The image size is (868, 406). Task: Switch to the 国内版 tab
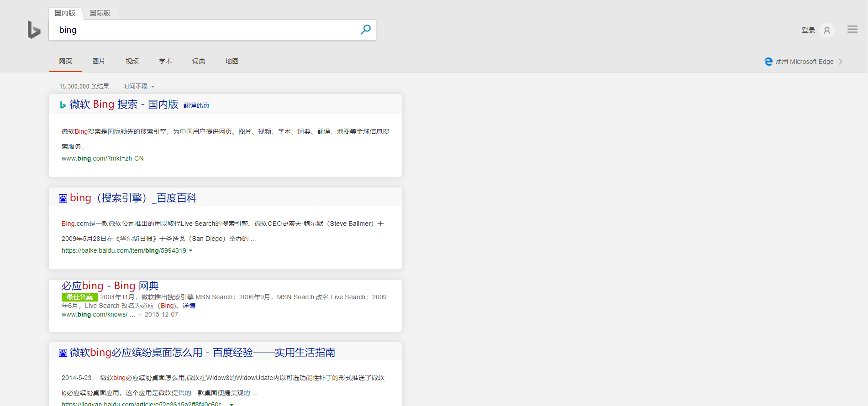pyautogui.click(x=65, y=13)
